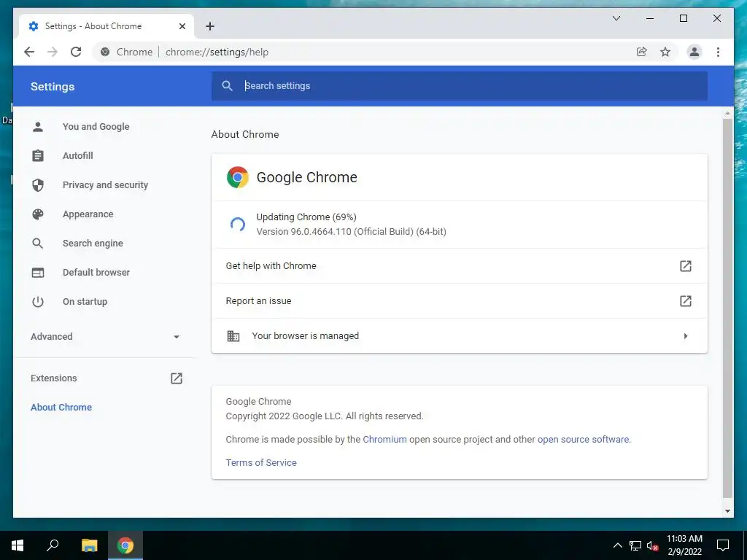Click Report an issue
Viewport: 747px width, 560px height.
point(460,301)
